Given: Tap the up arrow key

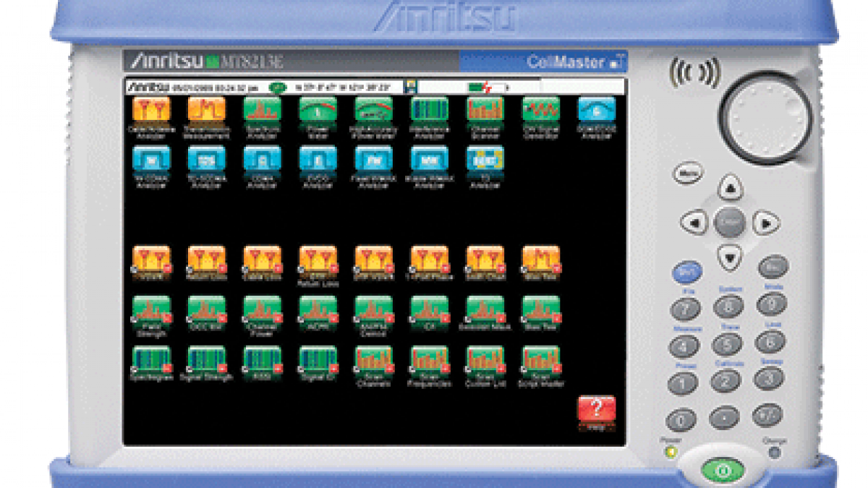Looking at the screenshot, I should (731, 188).
